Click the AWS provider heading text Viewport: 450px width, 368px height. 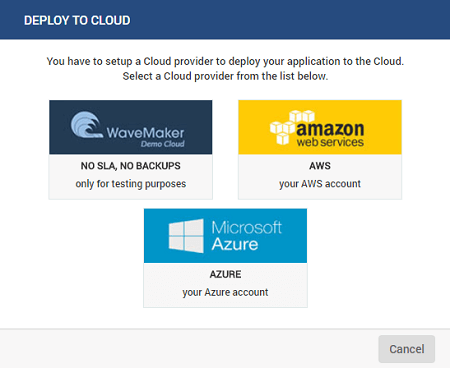pos(320,166)
